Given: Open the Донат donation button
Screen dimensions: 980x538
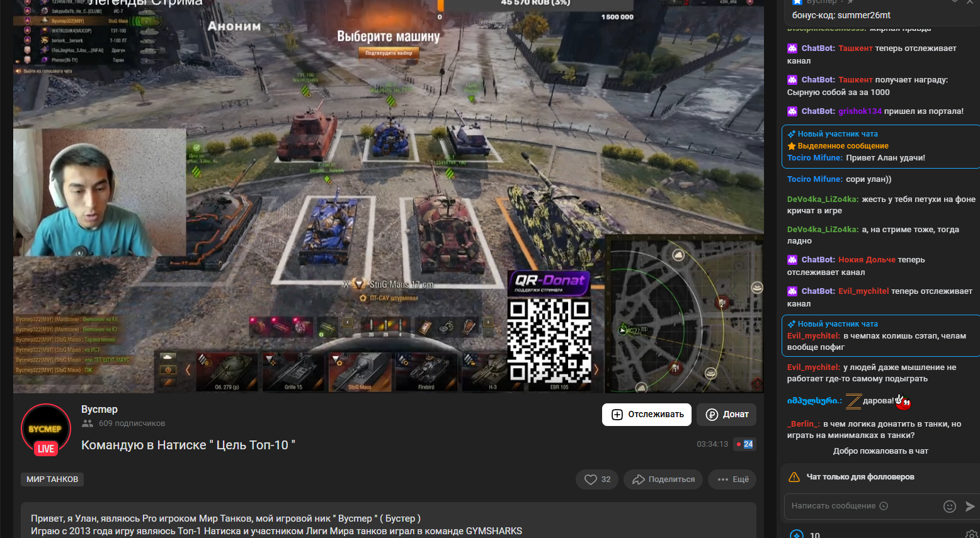Looking at the screenshot, I should (x=727, y=415).
